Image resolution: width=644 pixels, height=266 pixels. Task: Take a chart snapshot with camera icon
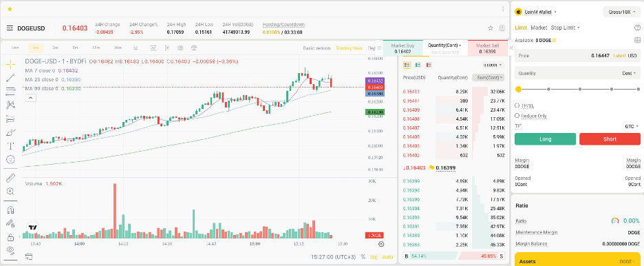click(x=180, y=48)
